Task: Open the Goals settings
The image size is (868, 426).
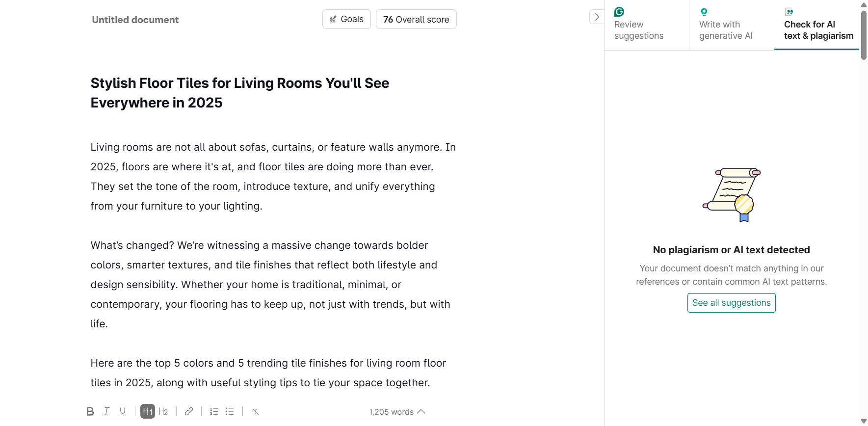Action: click(346, 19)
